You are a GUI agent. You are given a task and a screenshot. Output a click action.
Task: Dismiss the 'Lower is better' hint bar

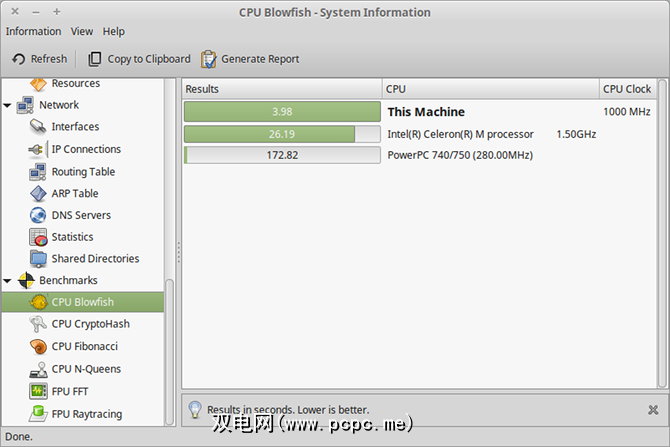653,410
